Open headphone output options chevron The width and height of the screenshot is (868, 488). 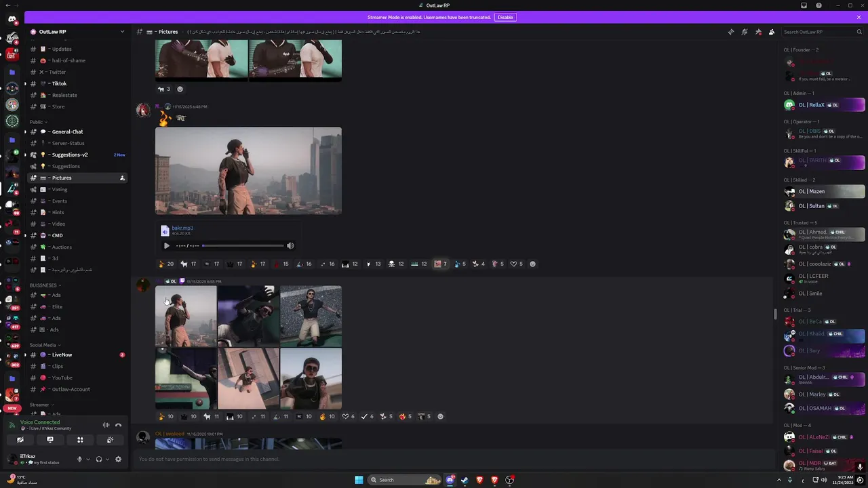click(x=107, y=459)
